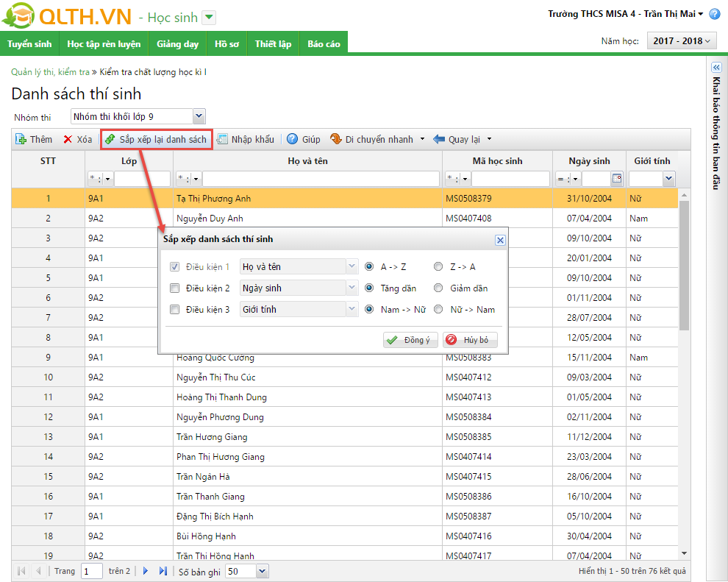Jump to last page of results
Screen dimensions: 728x582
coord(163,571)
